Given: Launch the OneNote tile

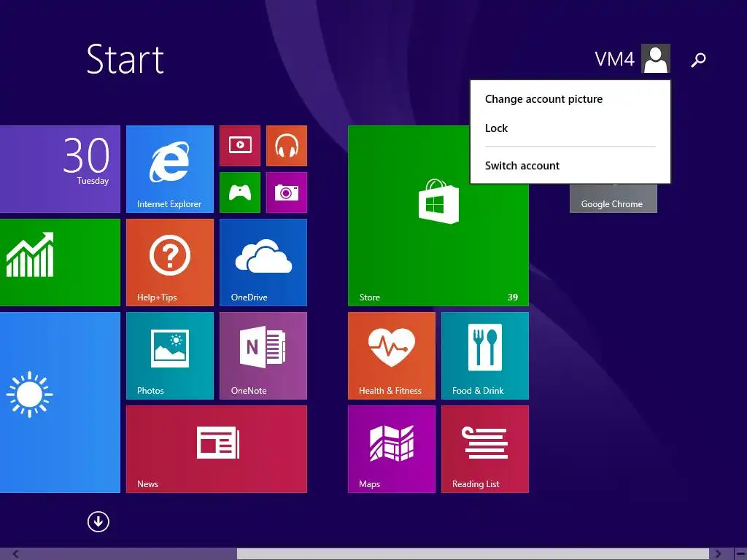Looking at the screenshot, I should coord(263,356).
